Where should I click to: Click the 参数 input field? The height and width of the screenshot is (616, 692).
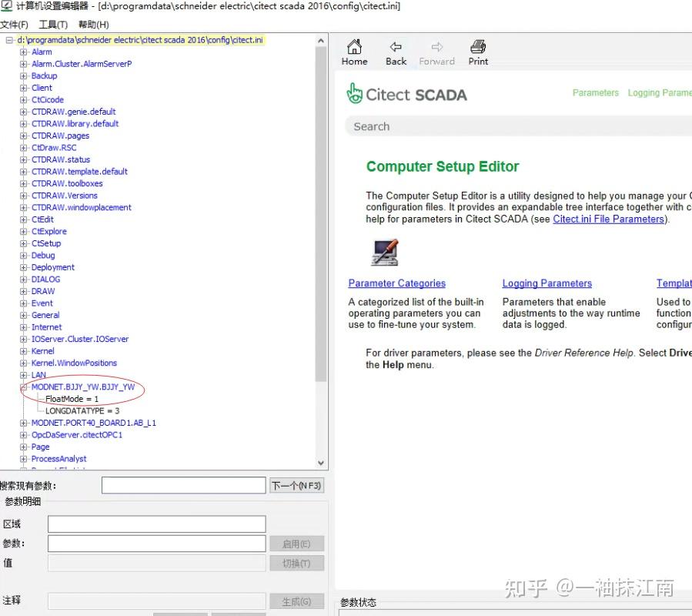[157, 544]
